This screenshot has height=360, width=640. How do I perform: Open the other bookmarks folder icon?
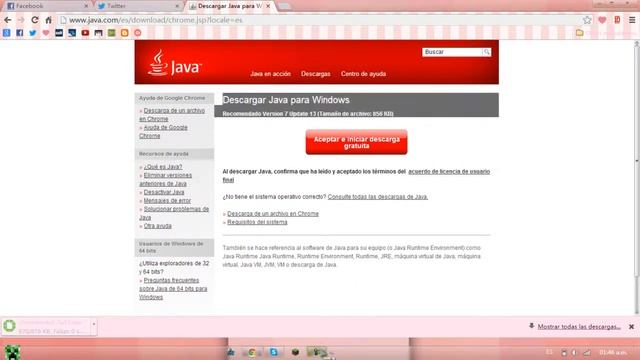[580, 33]
